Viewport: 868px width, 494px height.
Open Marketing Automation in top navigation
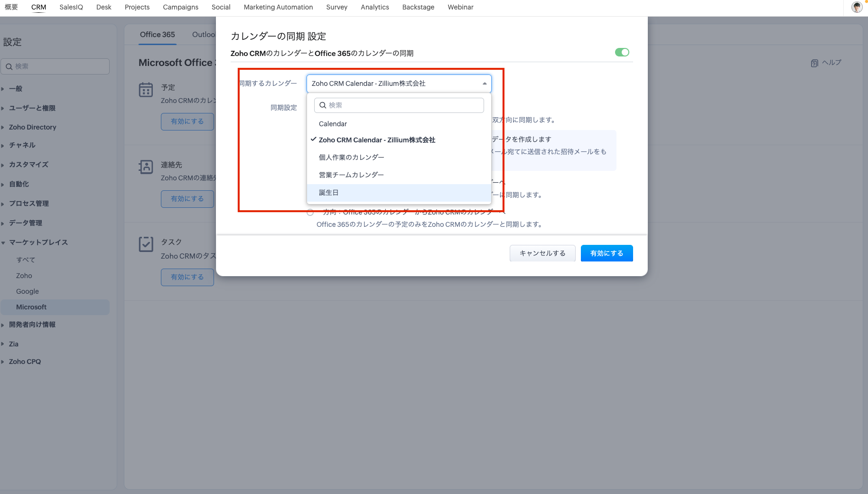[x=279, y=7]
